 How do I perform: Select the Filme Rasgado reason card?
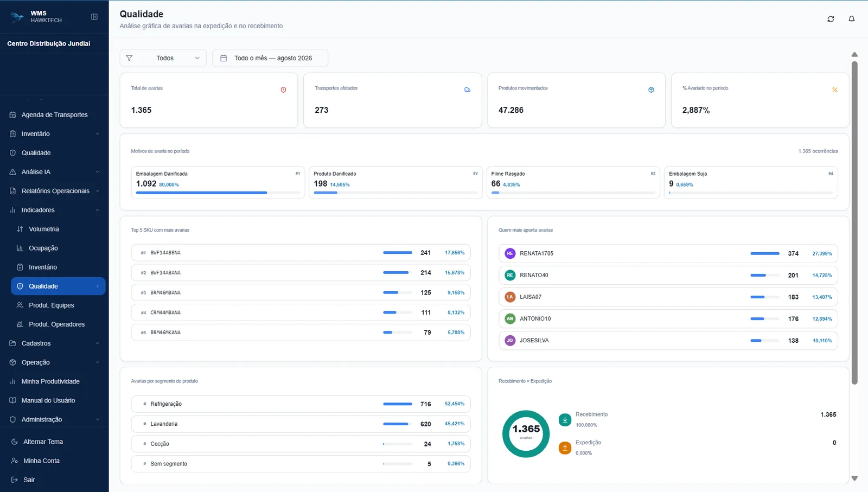click(573, 182)
